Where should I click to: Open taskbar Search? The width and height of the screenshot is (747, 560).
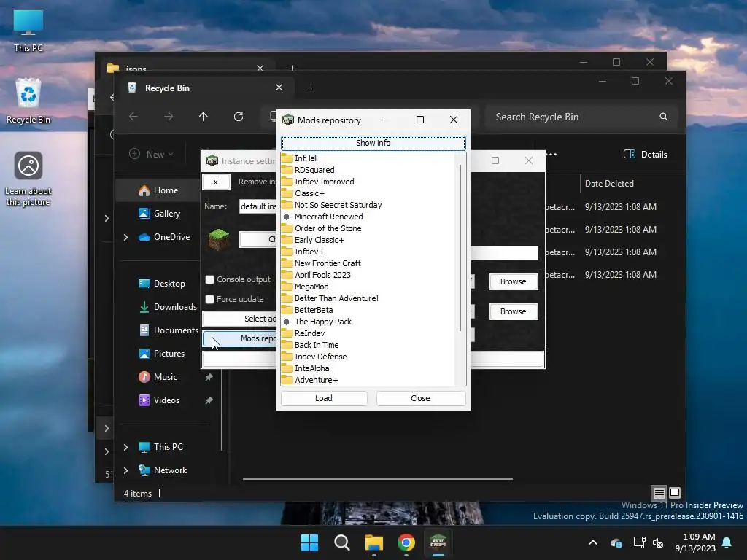[x=341, y=542]
